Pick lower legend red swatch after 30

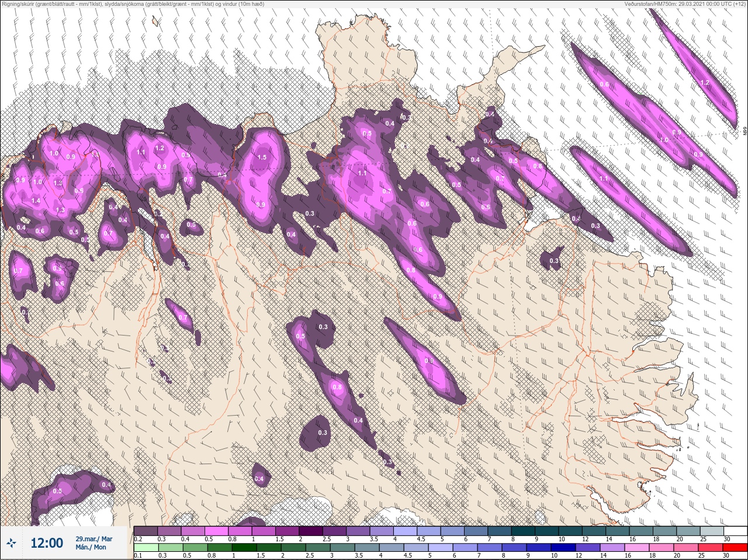(x=736, y=548)
